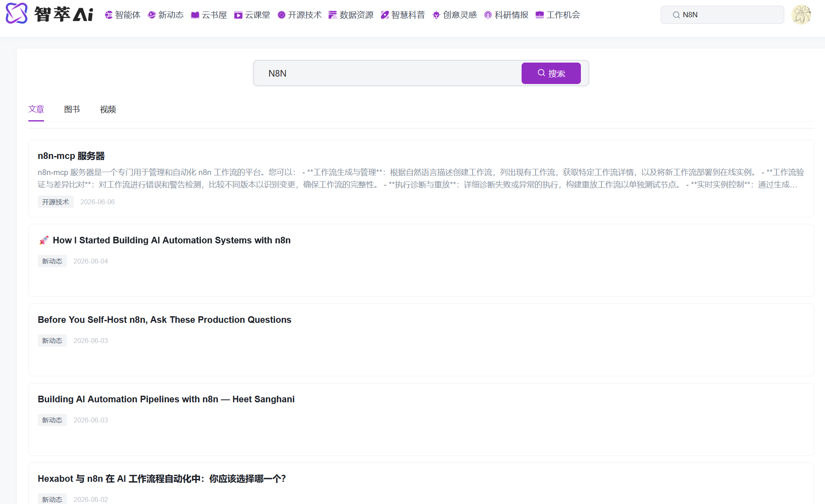The height and width of the screenshot is (504, 825).
Task: Click the 创意灵感 nav icon
Action: point(436,15)
